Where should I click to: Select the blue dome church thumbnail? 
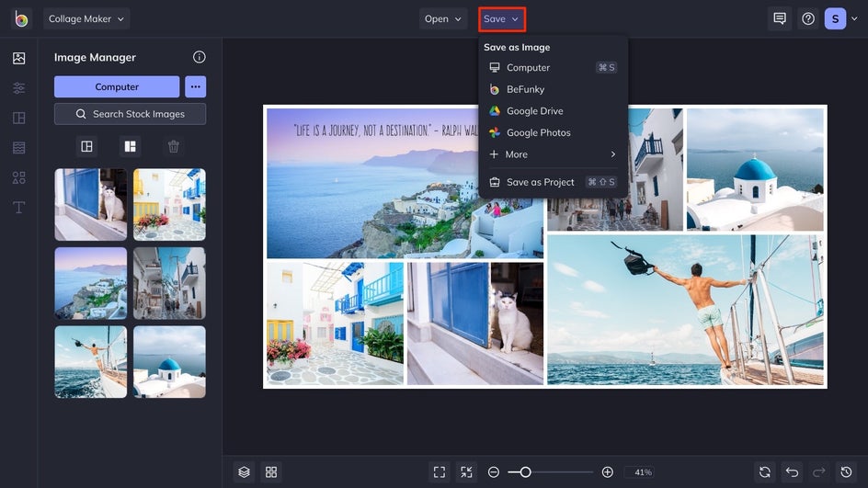tap(169, 362)
